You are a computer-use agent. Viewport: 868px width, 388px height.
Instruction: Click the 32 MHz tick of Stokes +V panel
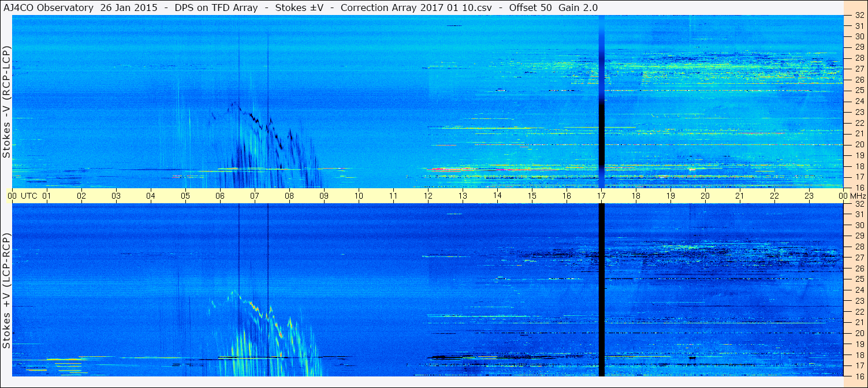click(x=859, y=204)
